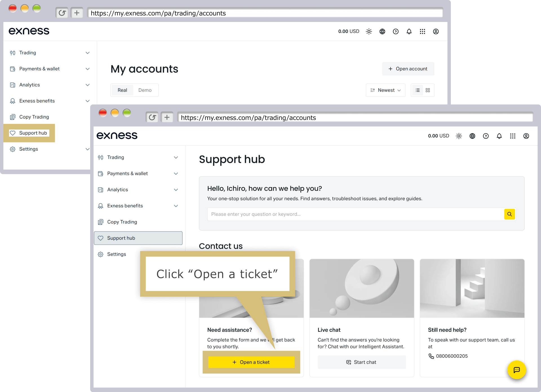541x392 pixels.
Task: Open notifications bell in front window
Action: tap(499, 136)
